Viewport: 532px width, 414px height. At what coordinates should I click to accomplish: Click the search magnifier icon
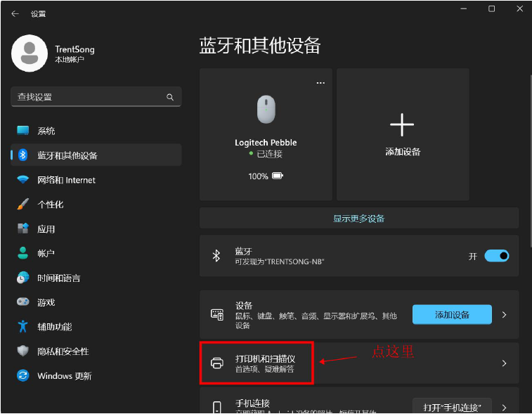point(170,97)
